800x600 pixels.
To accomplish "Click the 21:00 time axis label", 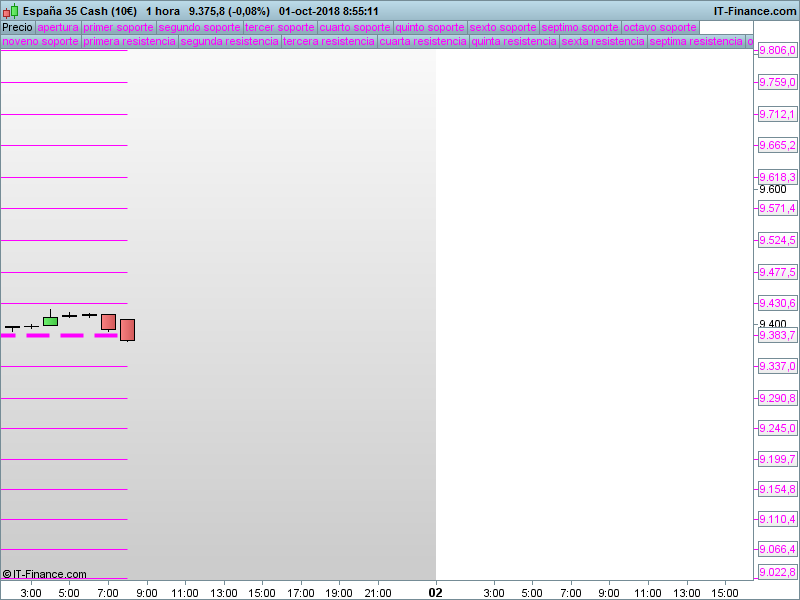I will click(x=378, y=593).
